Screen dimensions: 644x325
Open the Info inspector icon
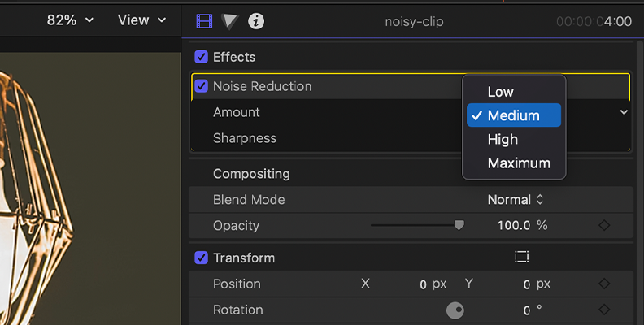tap(256, 21)
